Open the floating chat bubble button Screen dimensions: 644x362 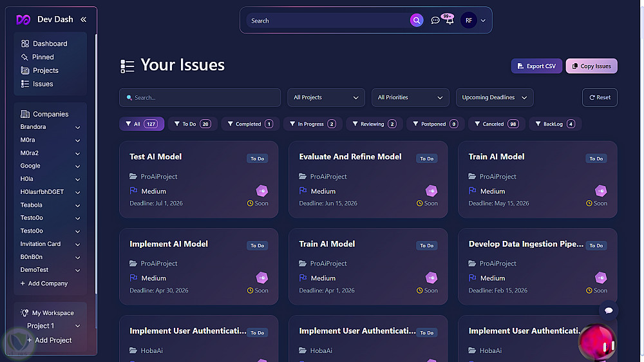pyautogui.click(x=609, y=310)
